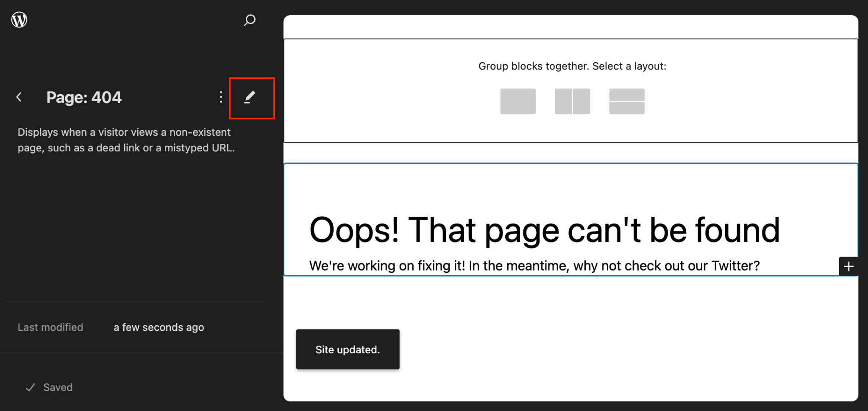Click the pencil Edit icon
Image resolution: width=868 pixels, height=411 pixels.
pyautogui.click(x=250, y=97)
